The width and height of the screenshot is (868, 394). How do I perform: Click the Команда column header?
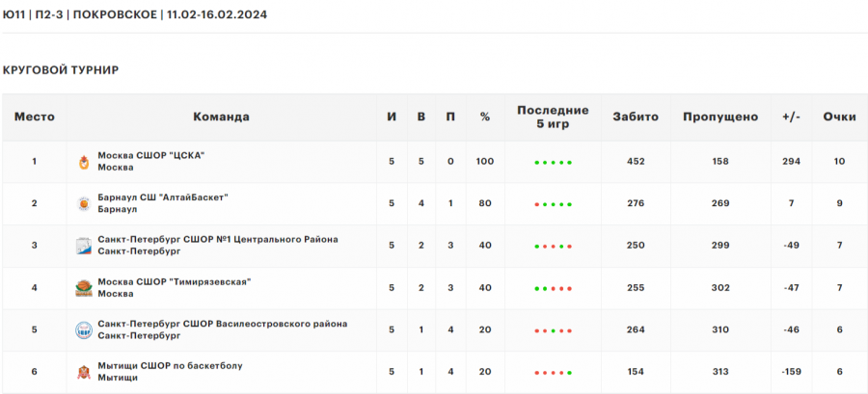pyautogui.click(x=221, y=117)
